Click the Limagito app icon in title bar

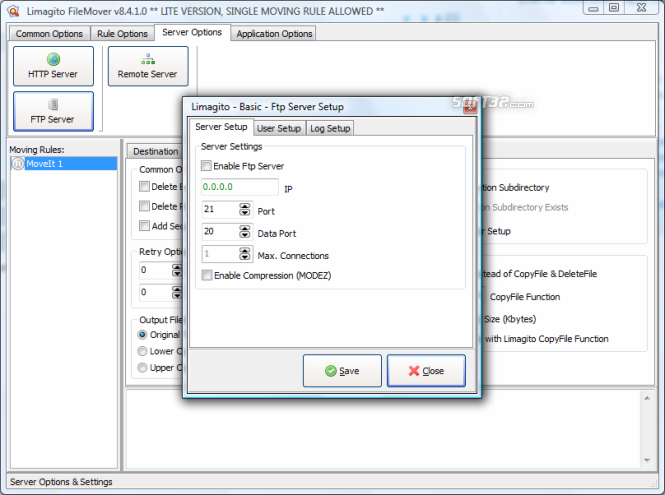coord(14,11)
